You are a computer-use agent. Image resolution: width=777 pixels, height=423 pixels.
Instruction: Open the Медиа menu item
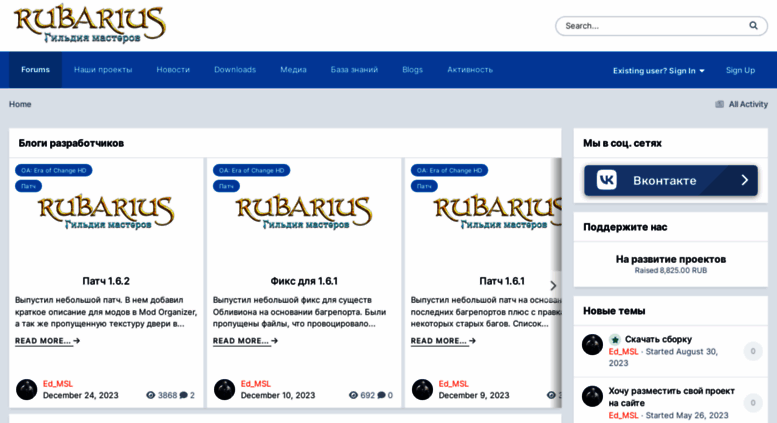[293, 70]
